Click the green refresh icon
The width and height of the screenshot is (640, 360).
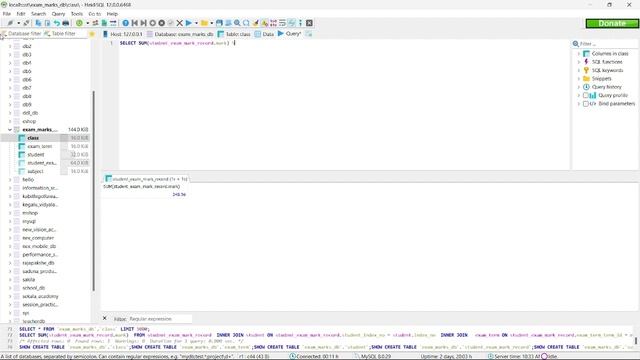click(79, 23)
